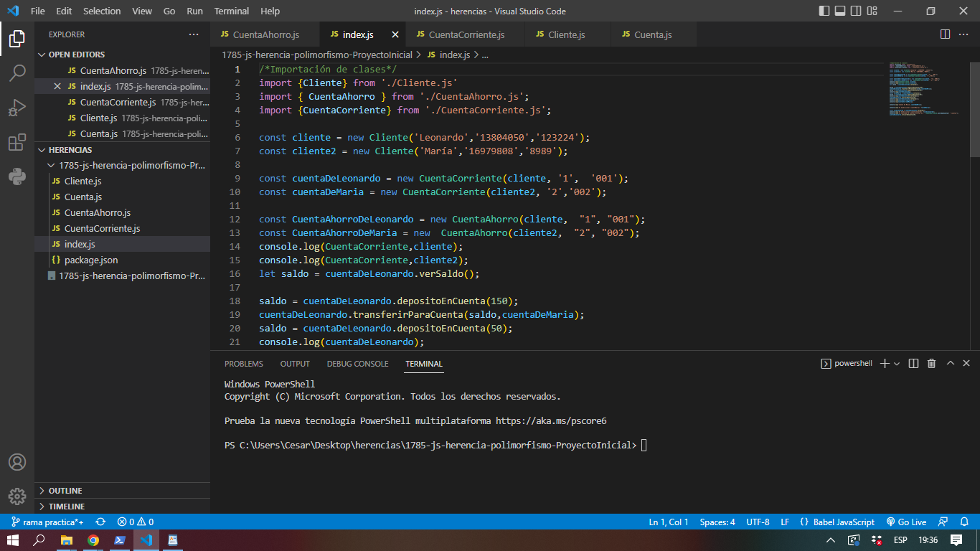Open the Run and Debug view
980x551 pixels.
17,108
